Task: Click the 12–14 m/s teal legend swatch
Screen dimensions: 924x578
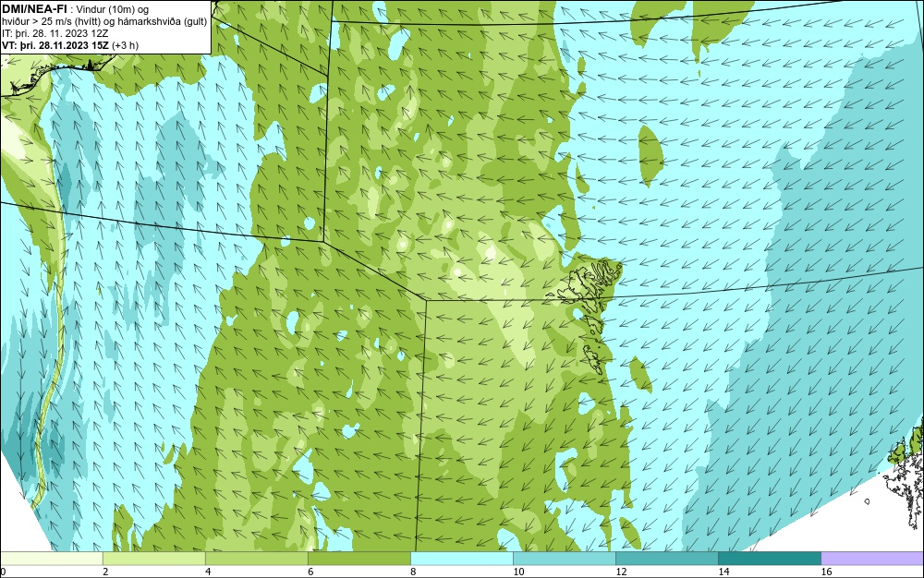Action: click(x=667, y=558)
